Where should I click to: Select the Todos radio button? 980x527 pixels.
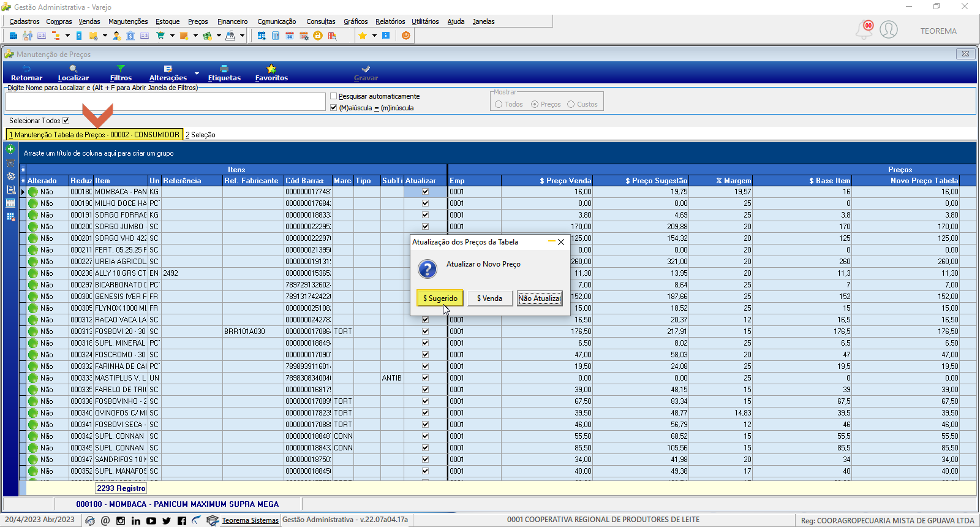tap(499, 104)
